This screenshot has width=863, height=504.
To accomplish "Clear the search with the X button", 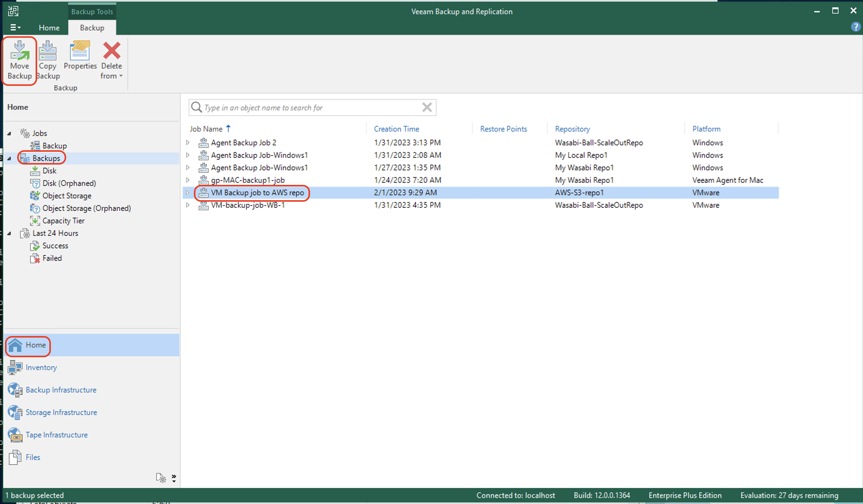I will [x=427, y=107].
